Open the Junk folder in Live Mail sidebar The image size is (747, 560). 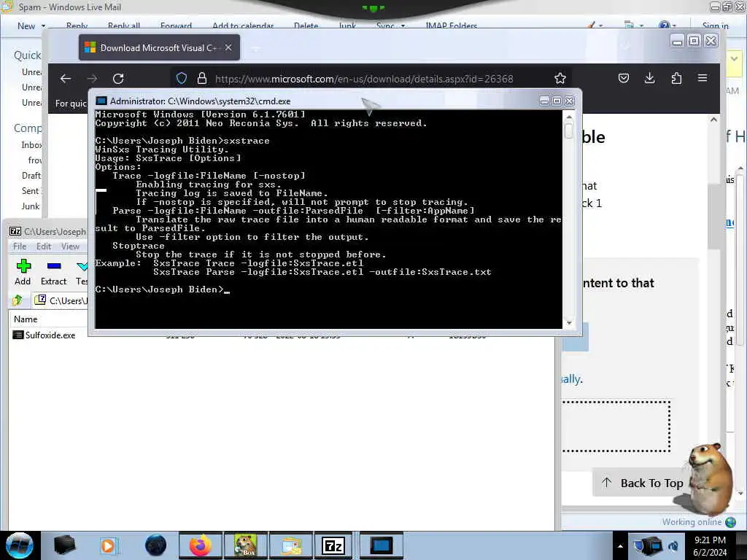[x=31, y=206]
